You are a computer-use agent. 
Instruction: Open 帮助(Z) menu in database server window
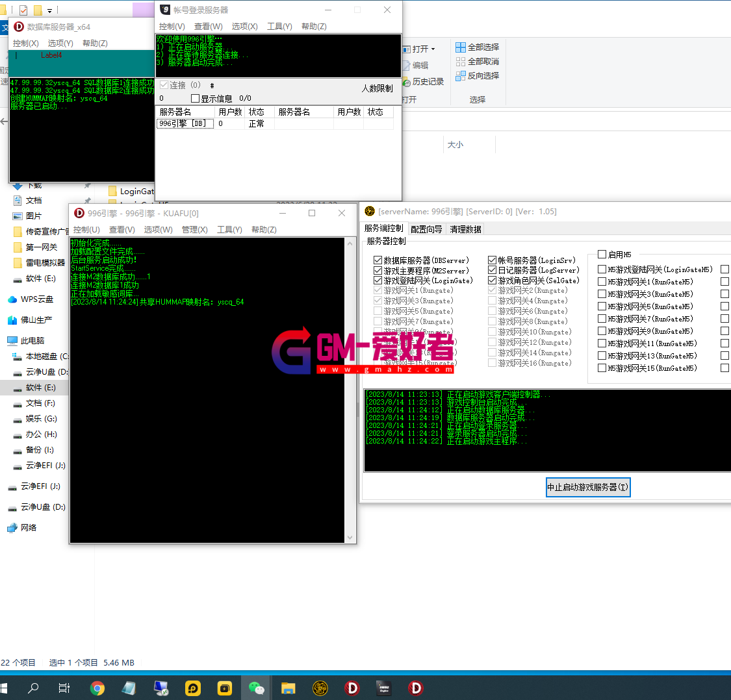(x=95, y=44)
